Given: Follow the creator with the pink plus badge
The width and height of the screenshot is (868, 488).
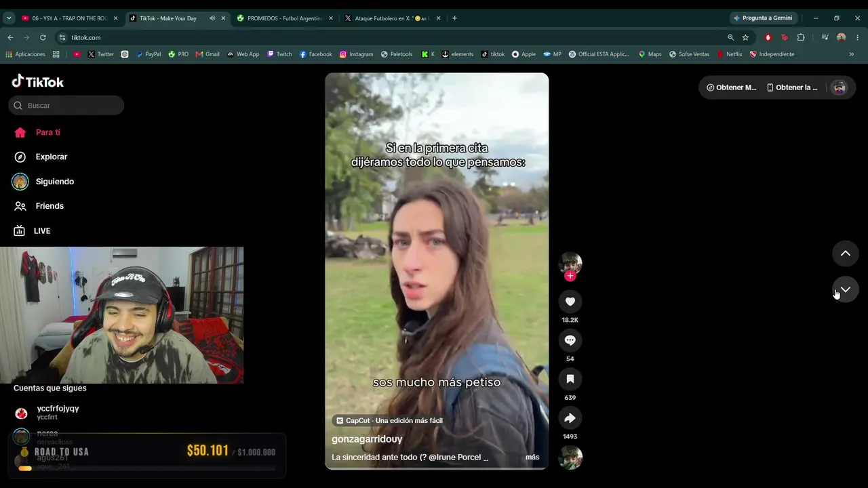Looking at the screenshot, I should (570, 276).
